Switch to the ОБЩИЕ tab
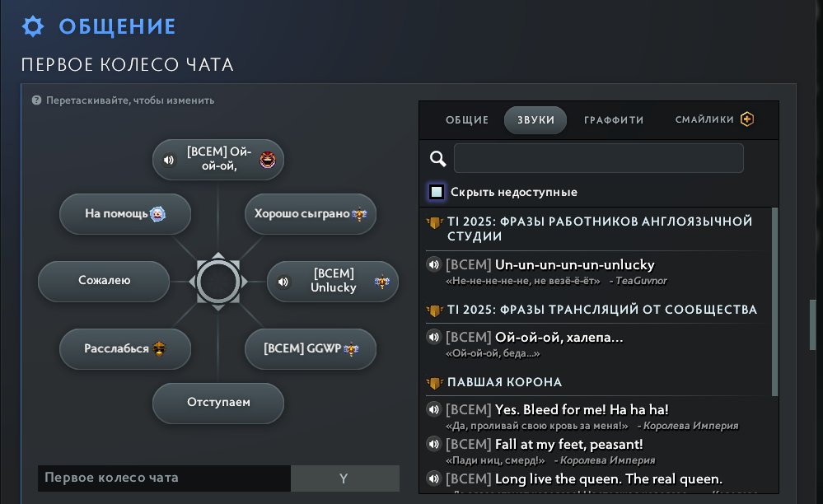Image resolution: width=823 pixels, height=504 pixels. (x=467, y=120)
